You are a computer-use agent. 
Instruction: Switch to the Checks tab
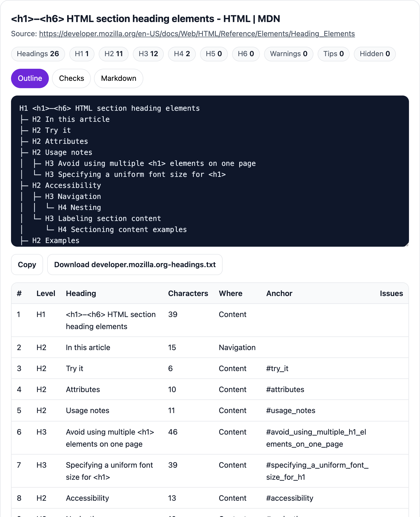tap(71, 78)
